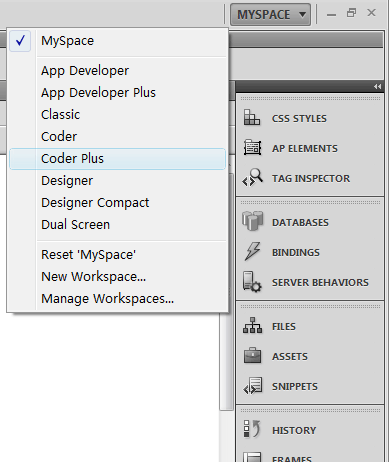Close the application window
Screen dimensions: 389x462
371,13
